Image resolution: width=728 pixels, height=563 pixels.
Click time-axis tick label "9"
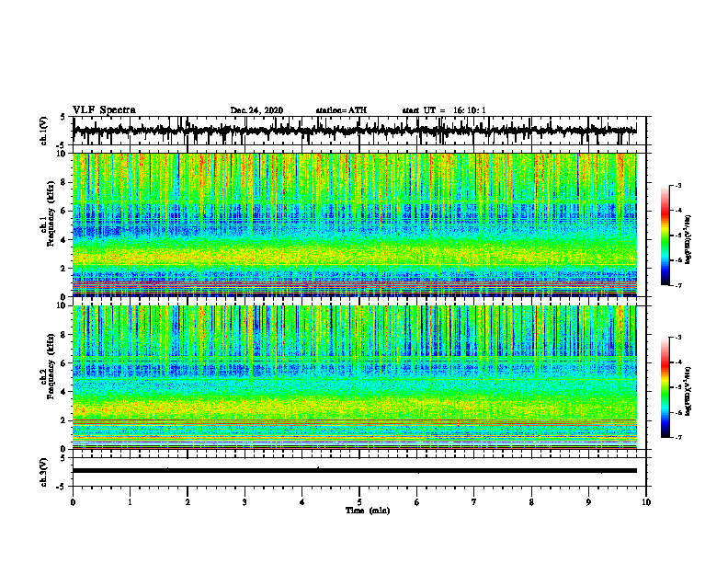(x=588, y=502)
